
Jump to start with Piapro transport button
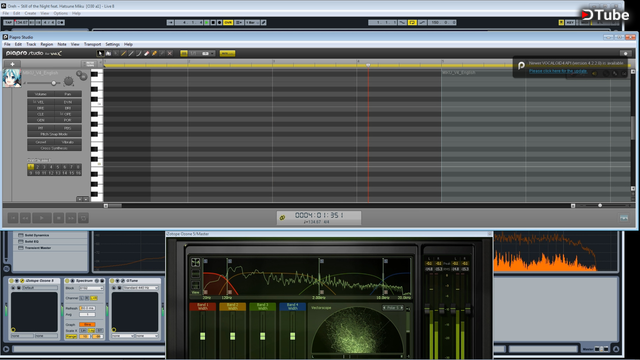click(x=13, y=218)
